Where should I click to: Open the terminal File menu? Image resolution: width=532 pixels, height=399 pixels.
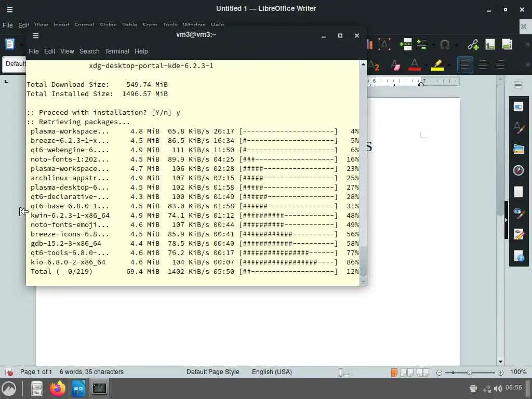click(34, 51)
